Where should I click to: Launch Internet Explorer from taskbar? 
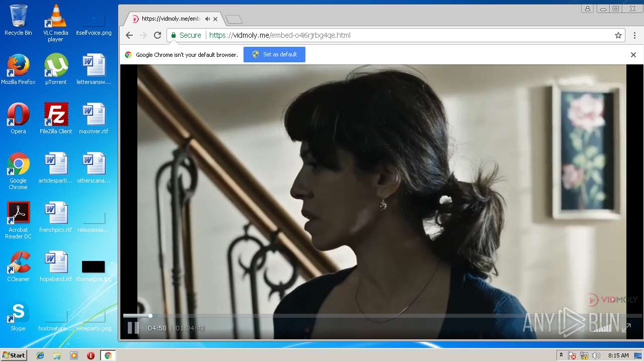[40, 355]
